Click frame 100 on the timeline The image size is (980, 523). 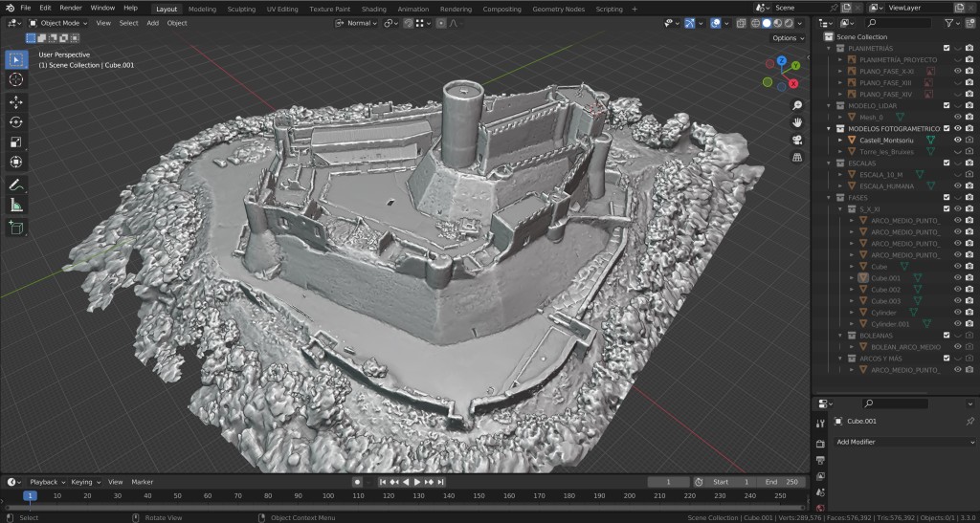[x=328, y=496]
